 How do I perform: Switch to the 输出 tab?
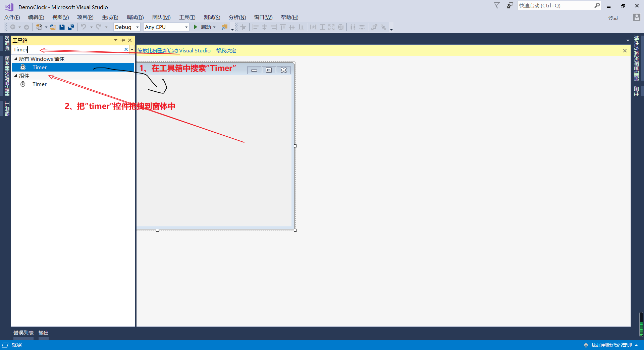click(x=44, y=333)
